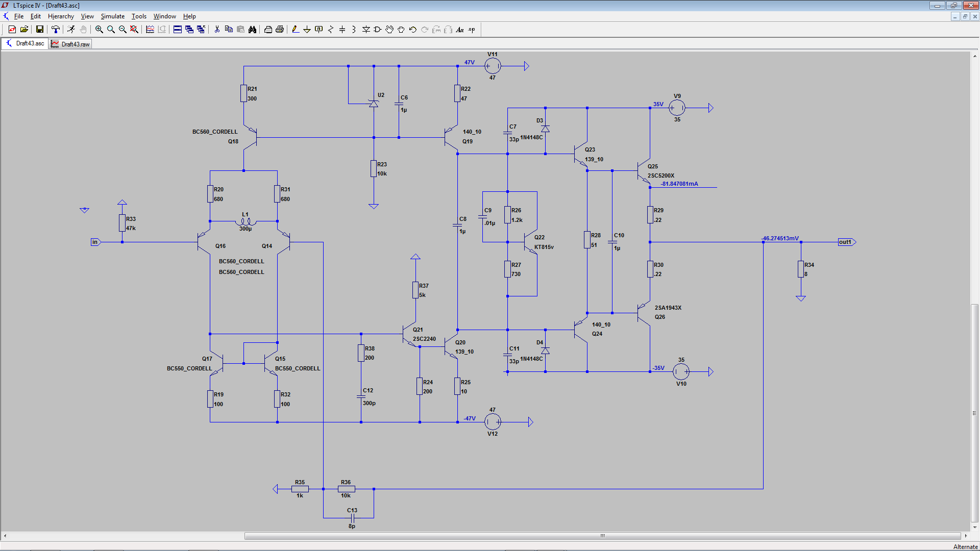The width and height of the screenshot is (980, 551).
Task: Place a ground symbol tool
Action: (x=307, y=30)
